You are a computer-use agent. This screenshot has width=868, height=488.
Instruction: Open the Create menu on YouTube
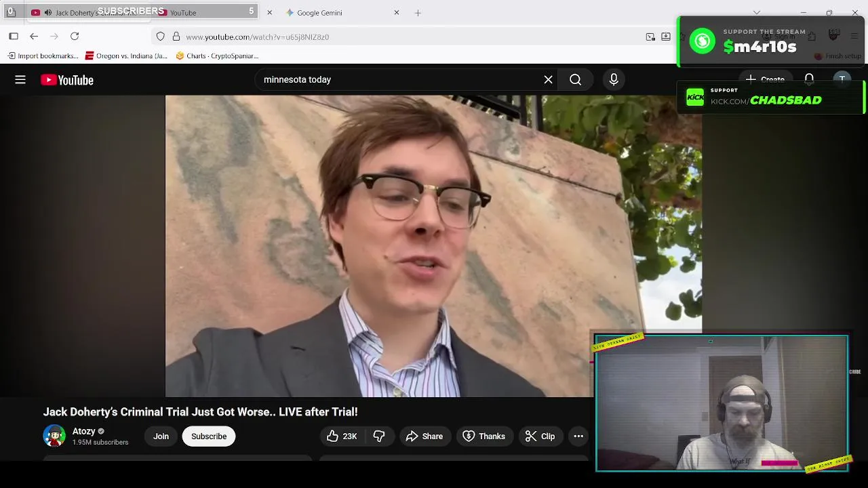(765, 80)
